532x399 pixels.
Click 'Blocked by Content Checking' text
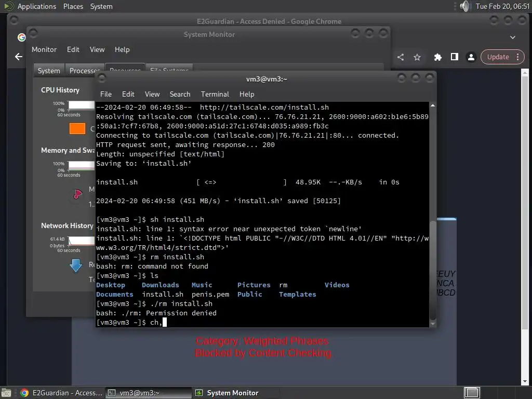pos(263,353)
